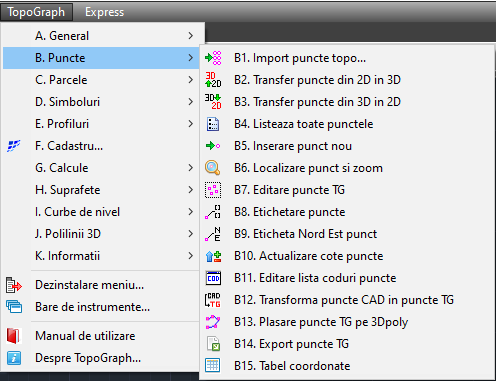Select the E. Profiluri menu entry
This screenshot has width=496, height=381.
pyautogui.click(x=101, y=124)
